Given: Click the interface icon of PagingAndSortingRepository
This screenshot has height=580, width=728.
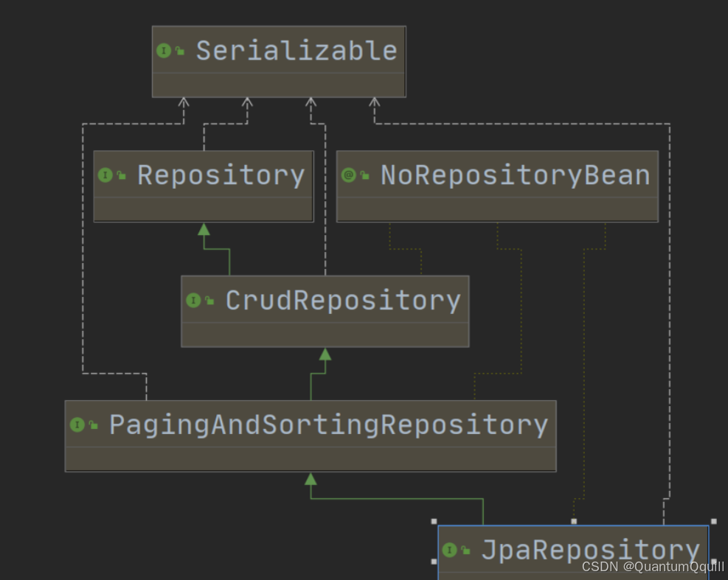Looking at the screenshot, I should 77,424.
